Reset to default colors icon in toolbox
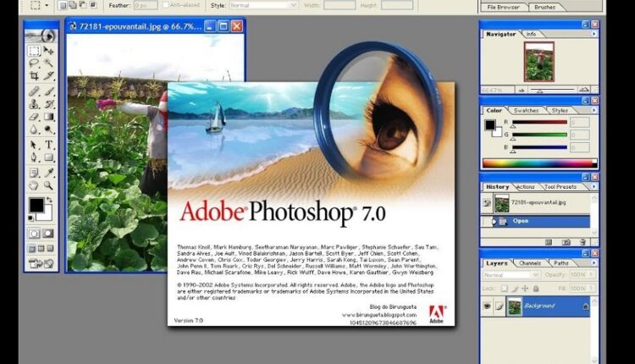 pos(30,218)
